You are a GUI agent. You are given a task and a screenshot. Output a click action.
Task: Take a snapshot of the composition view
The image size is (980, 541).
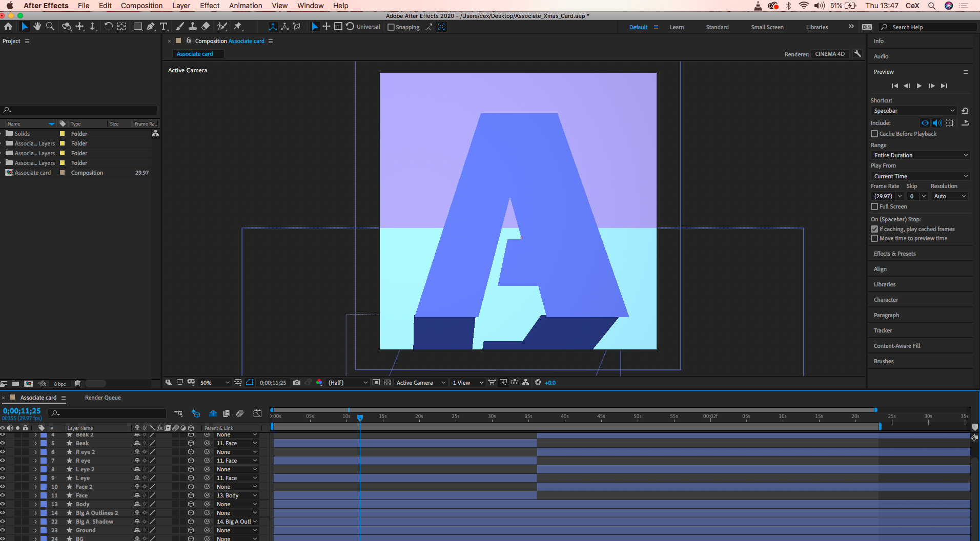tap(297, 382)
